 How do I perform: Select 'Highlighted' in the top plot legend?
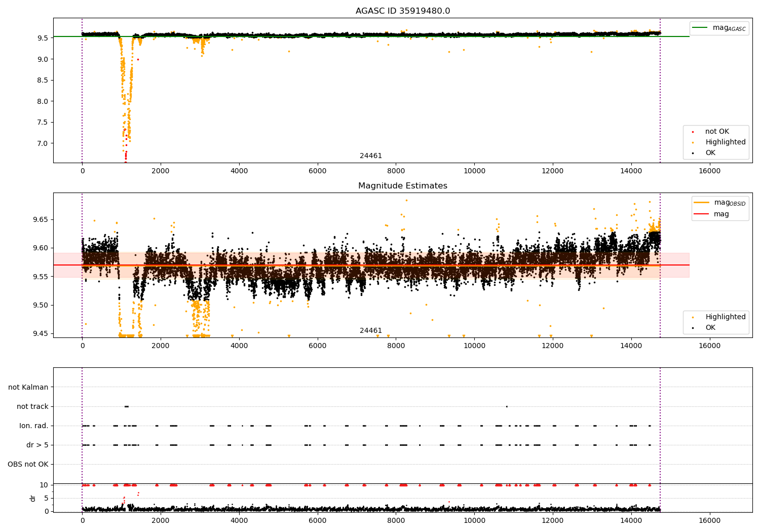(726, 142)
